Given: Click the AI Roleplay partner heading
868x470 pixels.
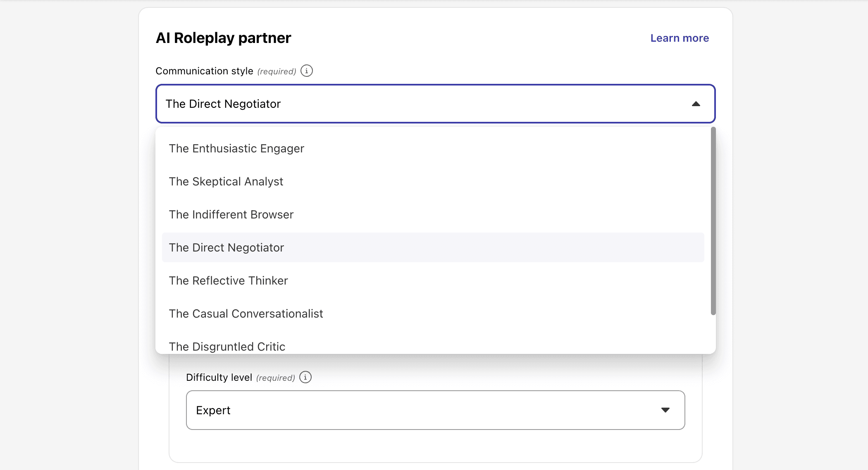Looking at the screenshot, I should click(x=223, y=38).
